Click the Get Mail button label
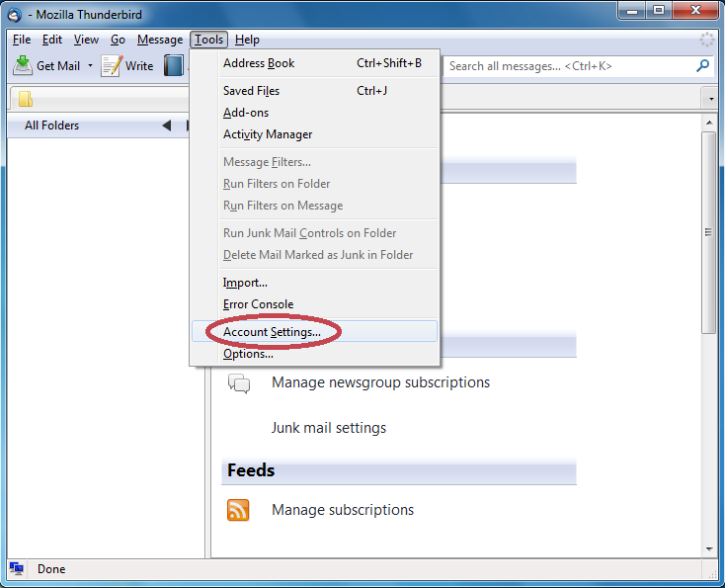This screenshot has width=725, height=588. [58, 66]
